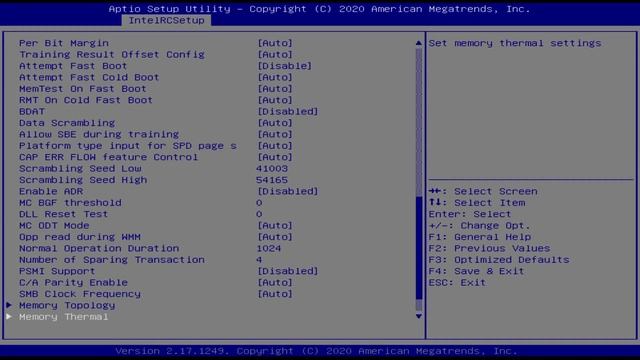The height and width of the screenshot is (360, 640).
Task: Select the Enable ADR label
Action: [x=51, y=191]
